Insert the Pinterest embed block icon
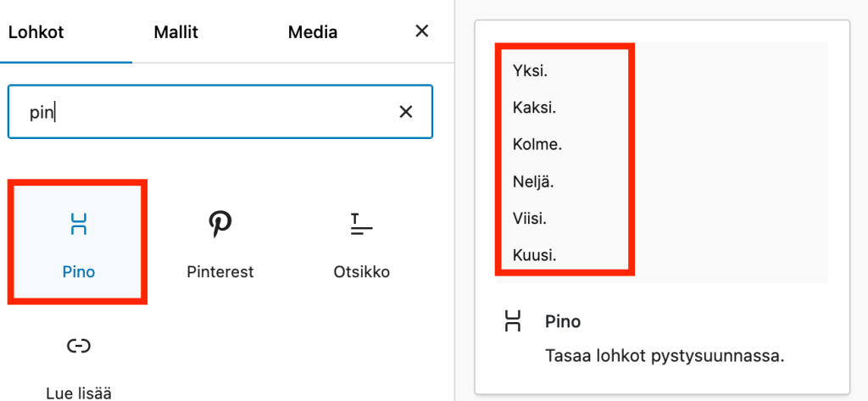 click(x=220, y=224)
